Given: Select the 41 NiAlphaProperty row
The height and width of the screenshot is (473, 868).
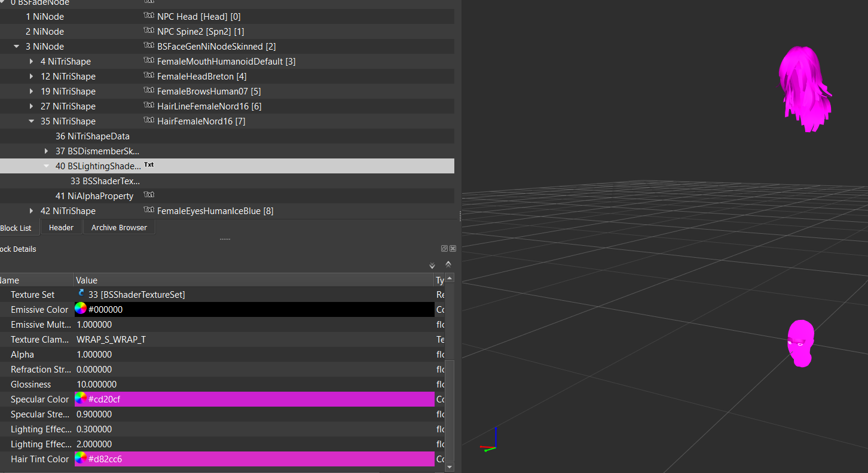Looking at the screenshot, I should [227, 196].
